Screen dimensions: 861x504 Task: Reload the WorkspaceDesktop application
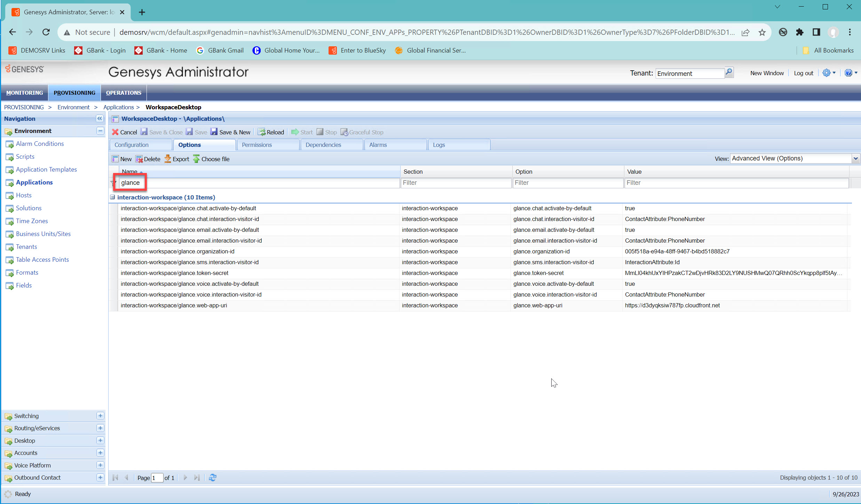(x=271, y=132)
